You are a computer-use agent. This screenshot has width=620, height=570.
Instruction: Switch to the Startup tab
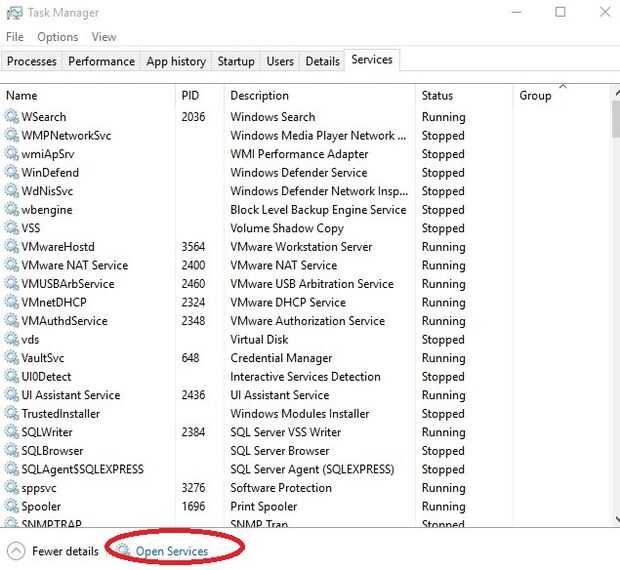pyautogui.click(x=236, y=61)
